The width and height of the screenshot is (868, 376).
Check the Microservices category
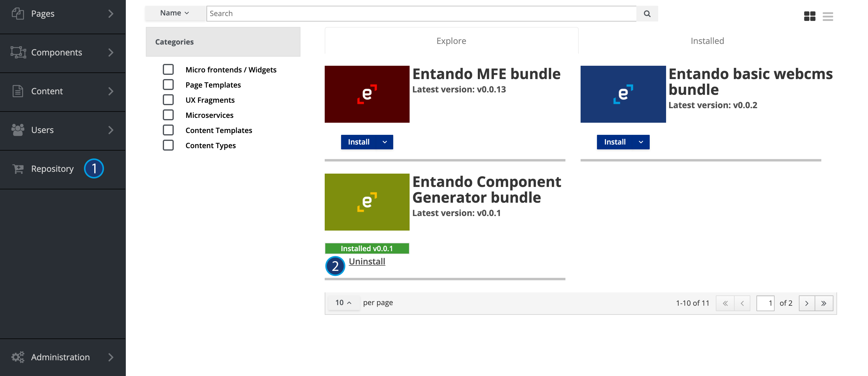(x=168, y=115)
